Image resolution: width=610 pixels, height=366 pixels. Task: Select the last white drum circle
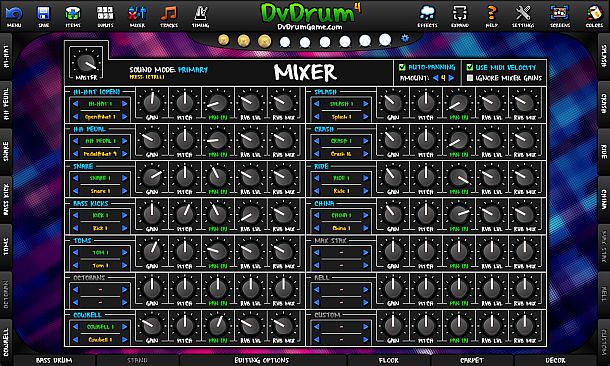pyautogui.click(x=385, y=40)
